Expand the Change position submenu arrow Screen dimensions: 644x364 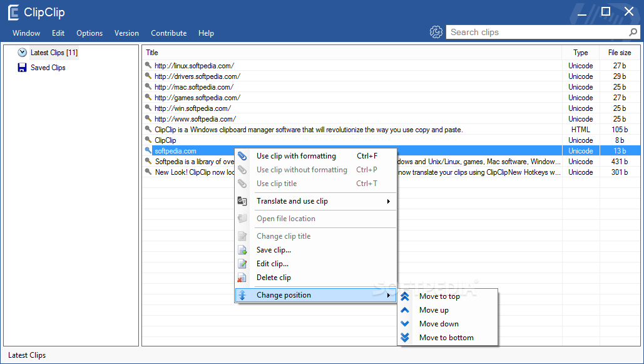[389, 295]
